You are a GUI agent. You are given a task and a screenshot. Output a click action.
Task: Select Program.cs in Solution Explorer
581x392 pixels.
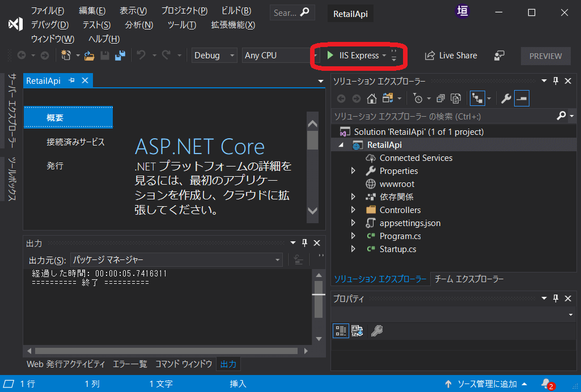[x=400, y=236]
